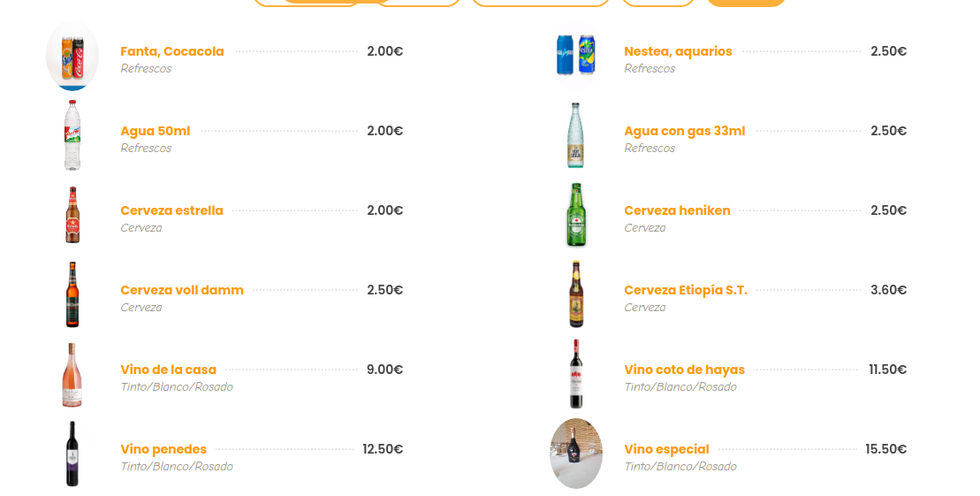Click the green Heineken beer bottle image

pyautogui.click(x=576, y=214)
